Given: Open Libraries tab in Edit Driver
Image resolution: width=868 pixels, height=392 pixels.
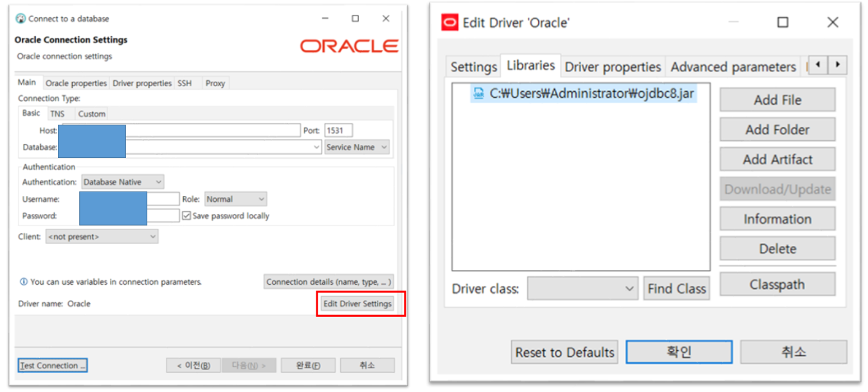Looking at the screenshot, I should click(x=530, y=66).
